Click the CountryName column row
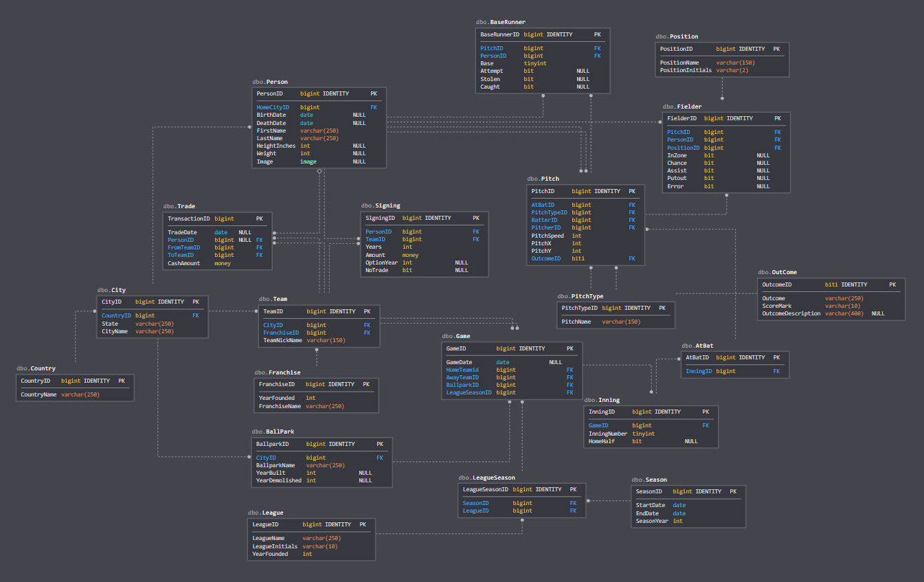The width and height of the screenshot is (924, 582). tap(75, 394)
